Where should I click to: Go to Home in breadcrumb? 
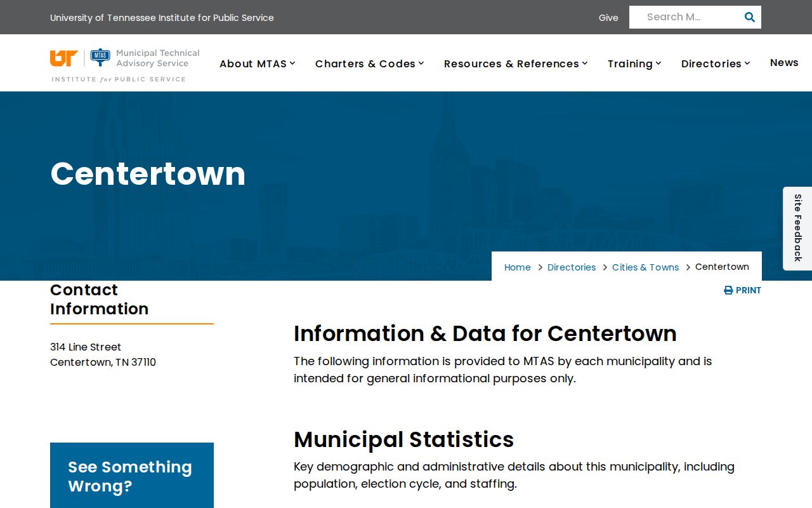tap(517, 267)
